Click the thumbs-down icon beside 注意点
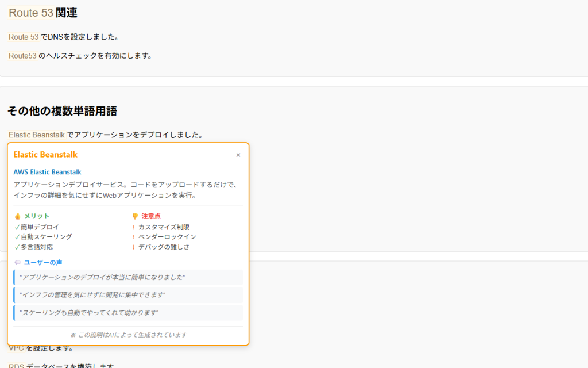Screen dimensions: 588x368 click(x=136, y=216)
